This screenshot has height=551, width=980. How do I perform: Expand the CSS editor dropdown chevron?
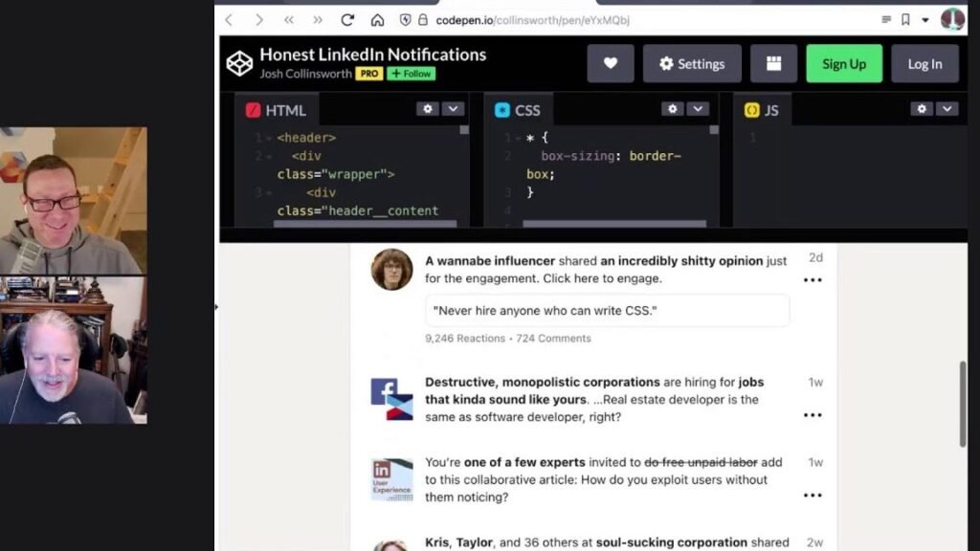(698, 109)
